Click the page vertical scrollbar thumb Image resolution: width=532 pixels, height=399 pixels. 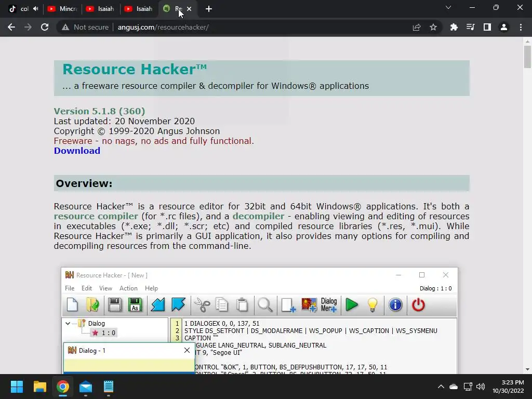coord(527,56)
